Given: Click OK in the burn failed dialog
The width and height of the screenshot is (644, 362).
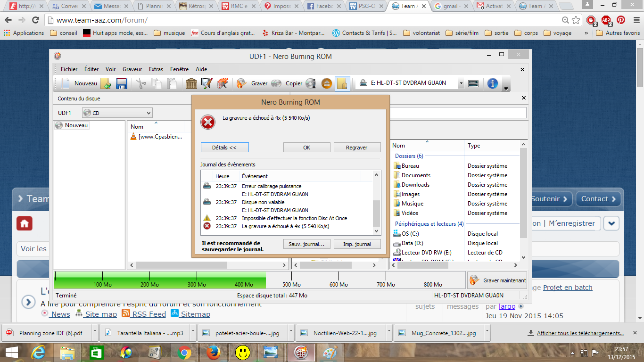Looking at the screenshot, I should pos(306,148).
